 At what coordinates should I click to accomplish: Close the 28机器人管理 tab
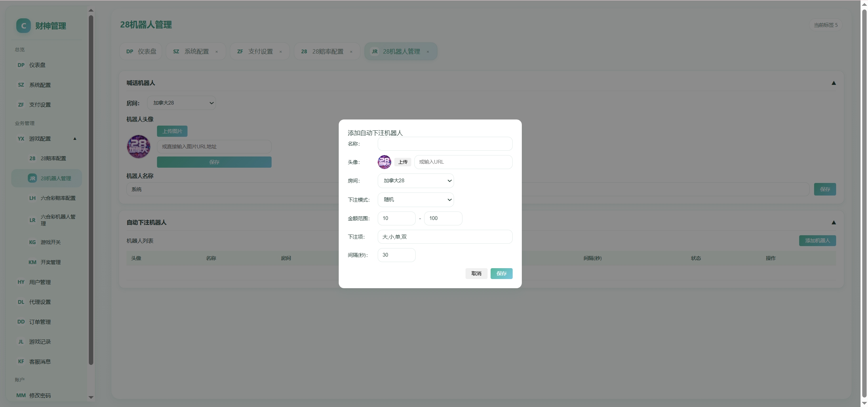(x=428, y=52)
